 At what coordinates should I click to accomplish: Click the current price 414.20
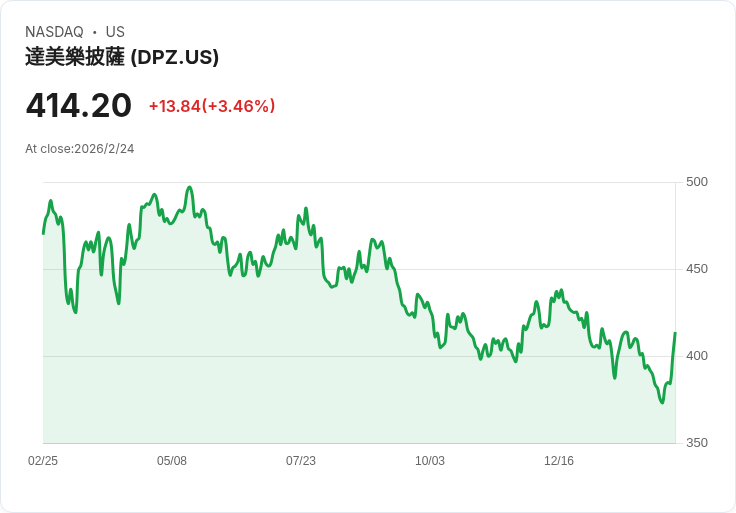(78, 105)
